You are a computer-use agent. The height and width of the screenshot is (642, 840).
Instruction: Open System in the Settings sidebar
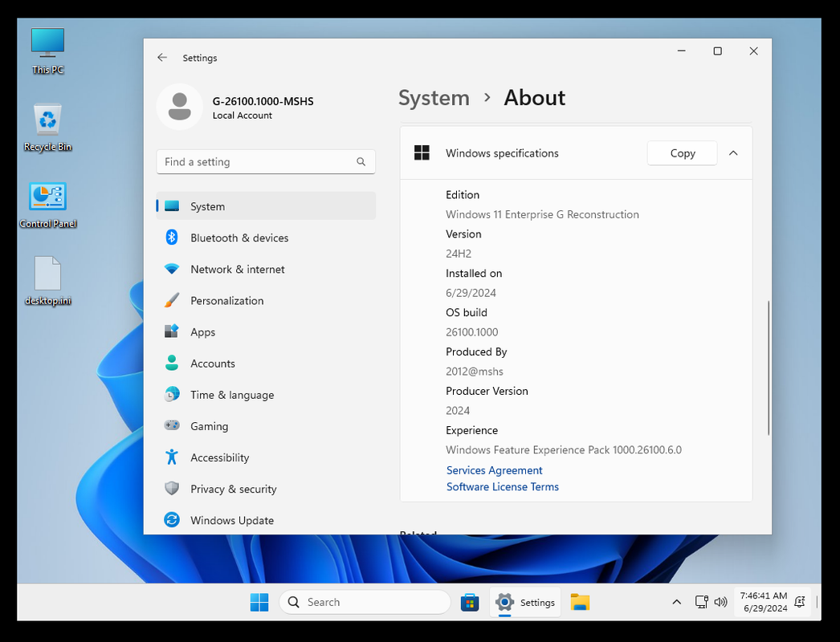(266, 206)
